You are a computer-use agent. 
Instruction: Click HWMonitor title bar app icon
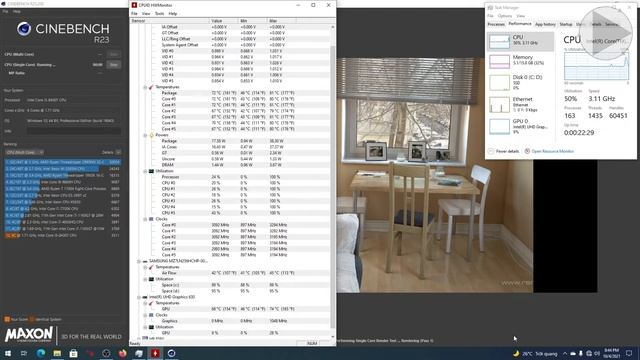tap(134, 5)
